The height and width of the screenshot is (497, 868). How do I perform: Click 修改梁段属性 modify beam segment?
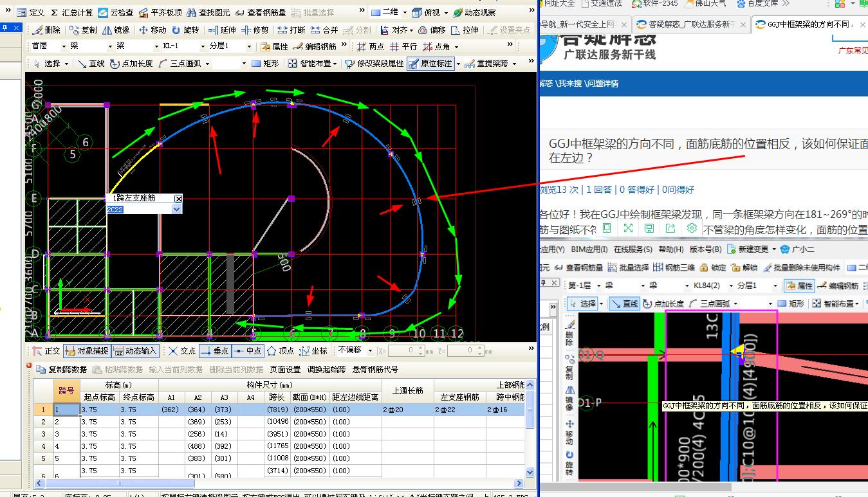point(374,64)
